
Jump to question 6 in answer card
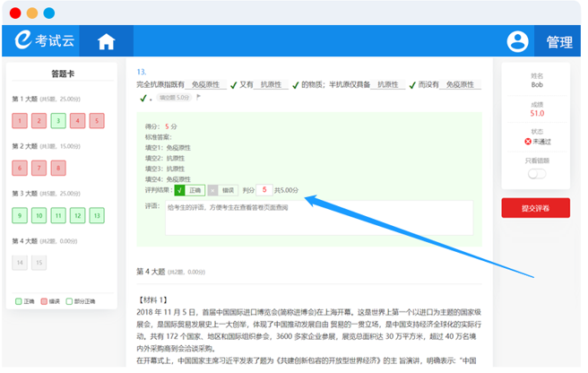(x=19, y=168)
